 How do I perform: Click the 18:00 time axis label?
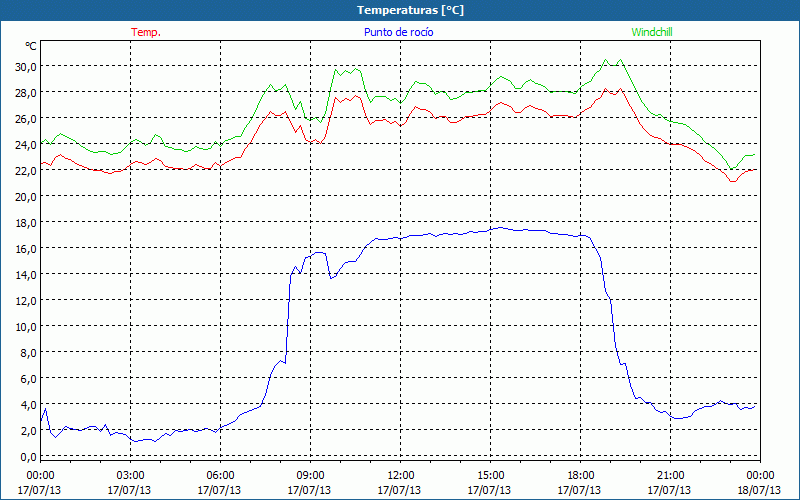tap(580, 476)
